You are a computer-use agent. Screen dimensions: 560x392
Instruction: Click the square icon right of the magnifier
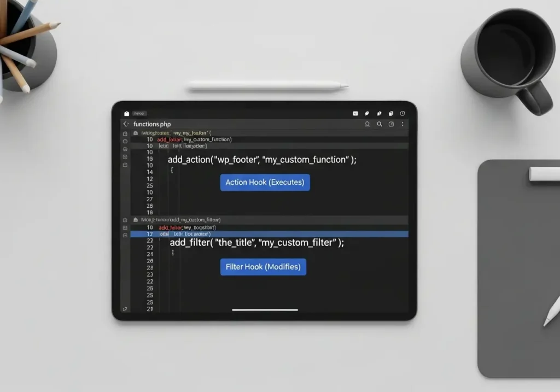pyautogui.click(x=391, y=124)
